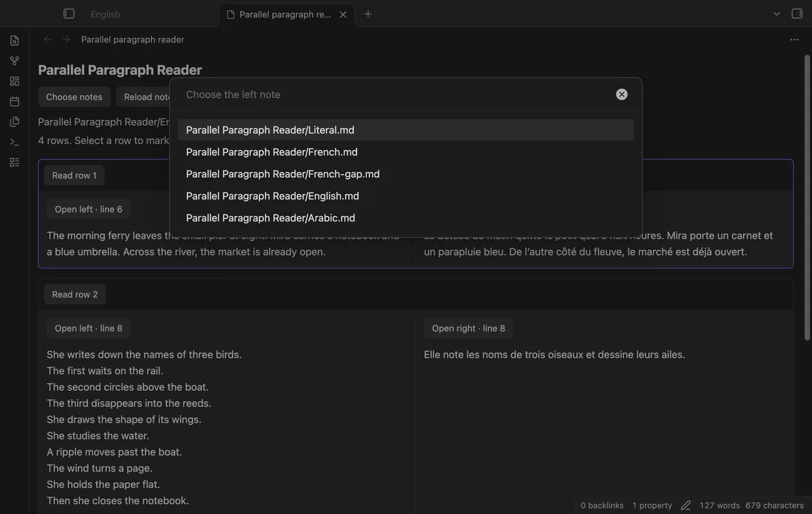Navigate forward with the right arrow
812x514 pixels.
click(66, 39)
